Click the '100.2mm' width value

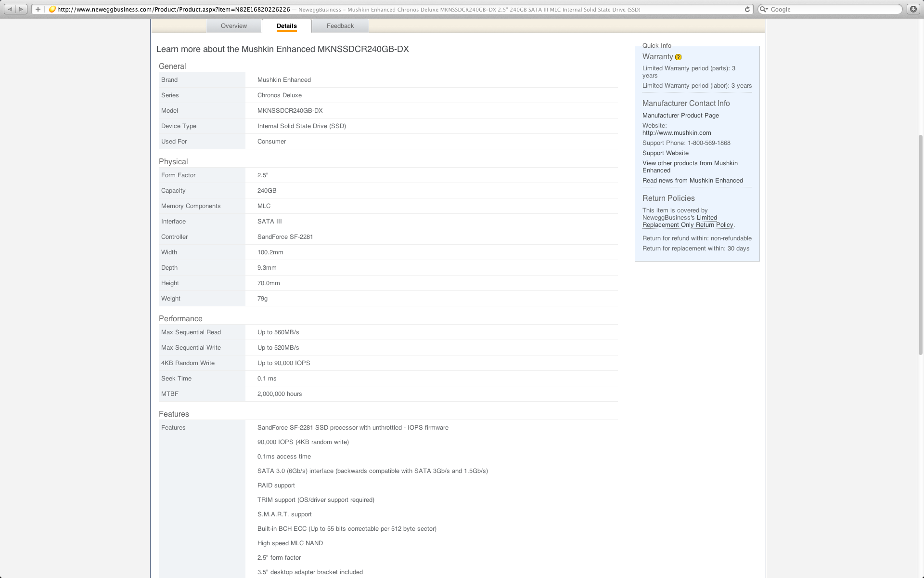pos(270,252)
